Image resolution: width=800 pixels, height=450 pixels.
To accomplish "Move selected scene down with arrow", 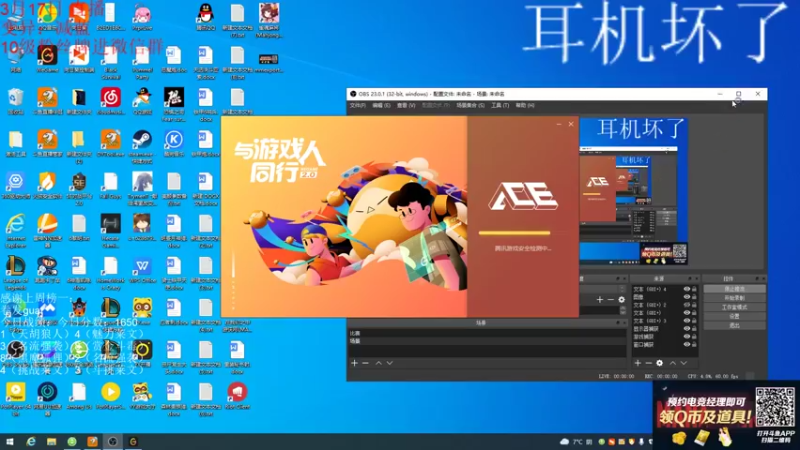I will pyautogui.click(x=390, y=363).
